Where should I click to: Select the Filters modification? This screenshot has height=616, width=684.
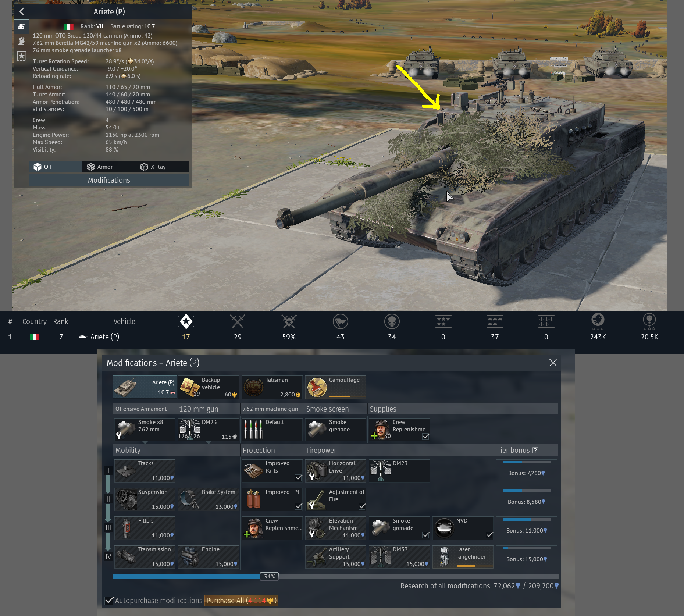pos(145,528)
